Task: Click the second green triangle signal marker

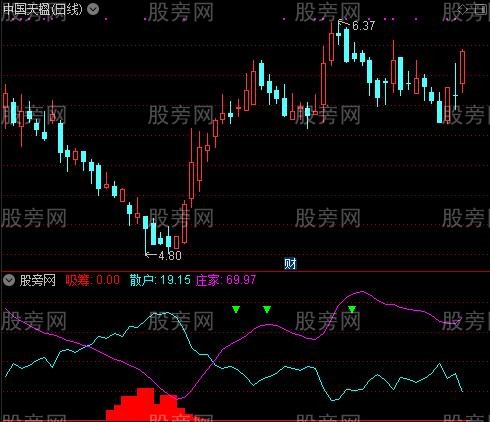Action: point(267,310)
